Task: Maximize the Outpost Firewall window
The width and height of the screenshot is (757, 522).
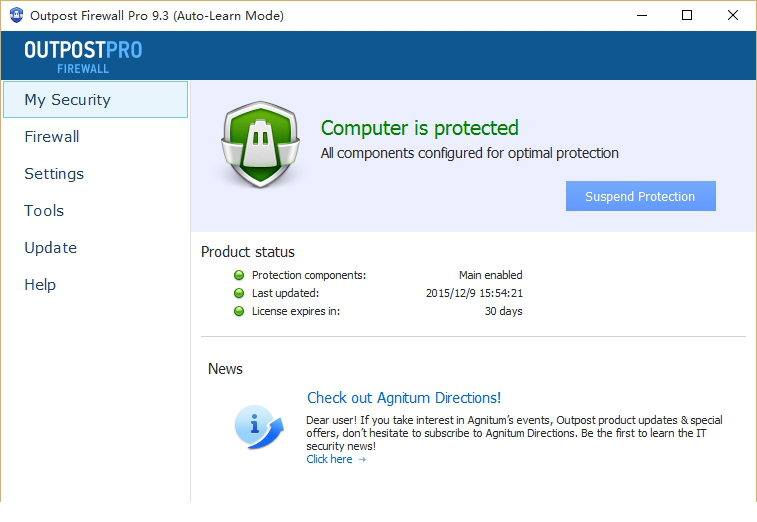Action: pos(687,15)
